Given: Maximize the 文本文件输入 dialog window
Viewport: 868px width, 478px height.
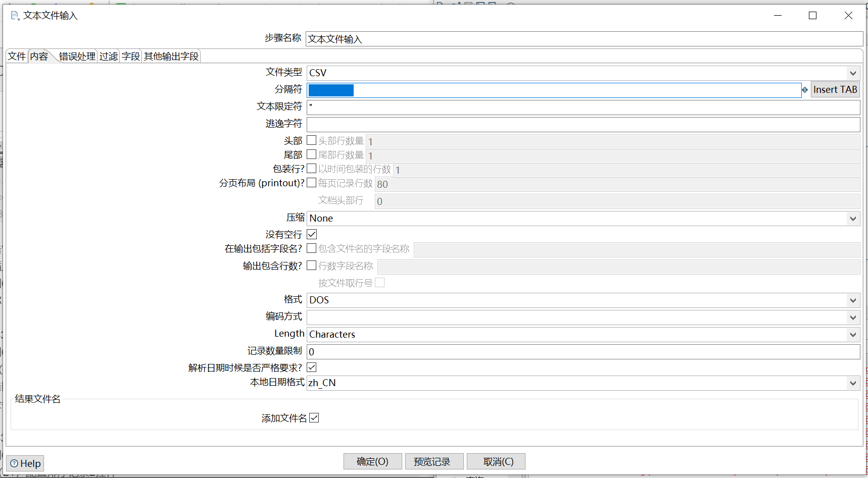Looking at the screenshot, I should pyautogui.click(x=812, y=16).
